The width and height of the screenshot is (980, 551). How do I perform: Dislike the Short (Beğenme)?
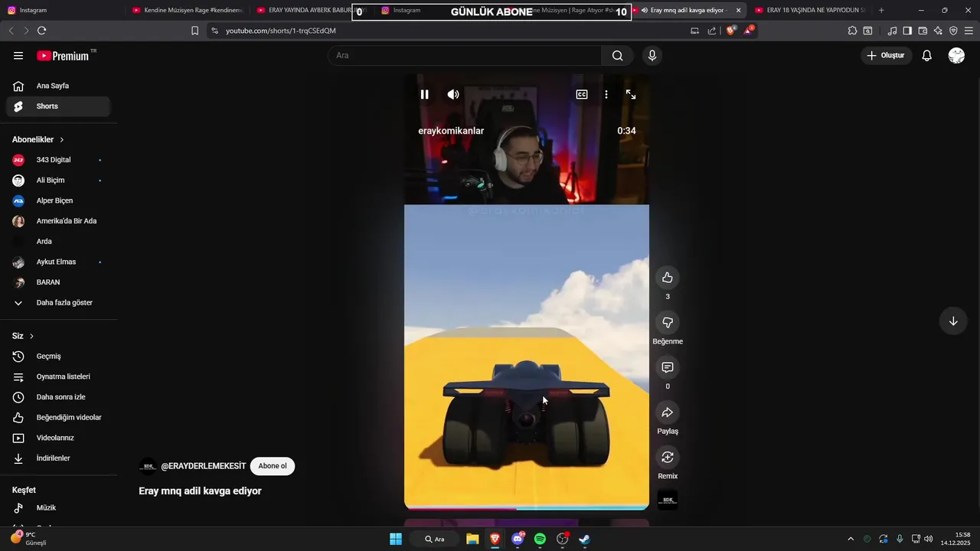[668, 322]
